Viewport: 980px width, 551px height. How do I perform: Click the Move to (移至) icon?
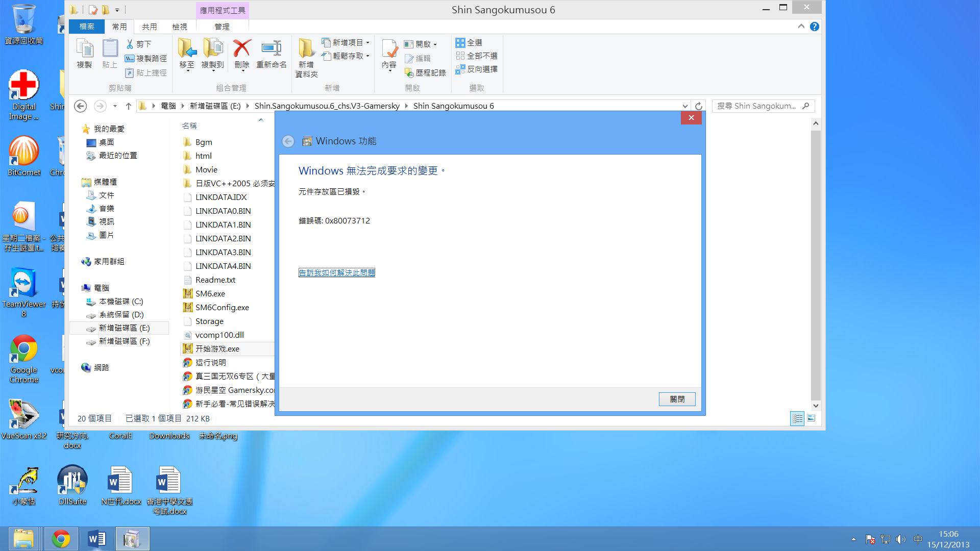(187, 54)
